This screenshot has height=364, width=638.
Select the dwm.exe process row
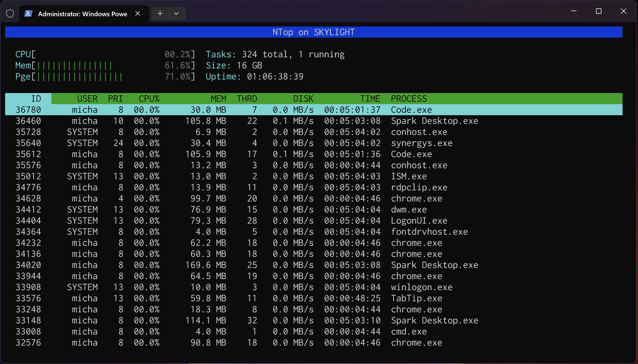pos(314,210)
